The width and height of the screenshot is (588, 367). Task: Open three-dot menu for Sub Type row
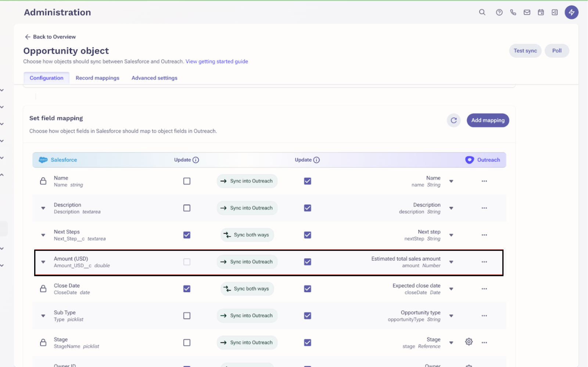[484, 316]
